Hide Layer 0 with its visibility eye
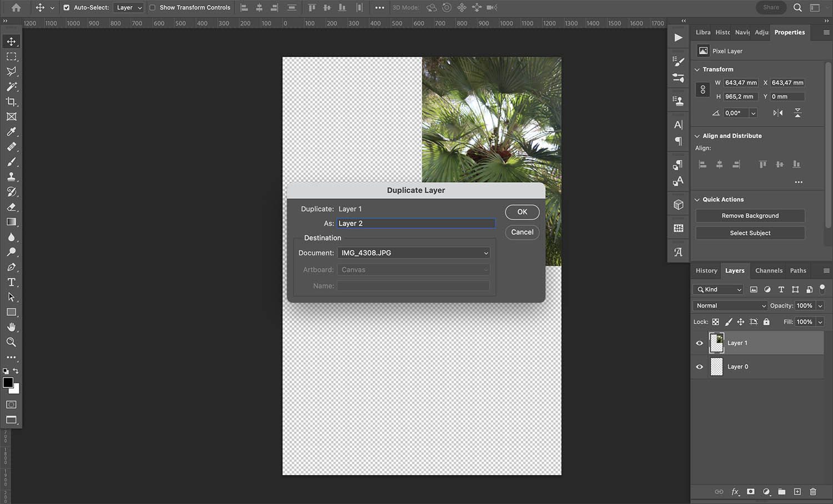 700,366
